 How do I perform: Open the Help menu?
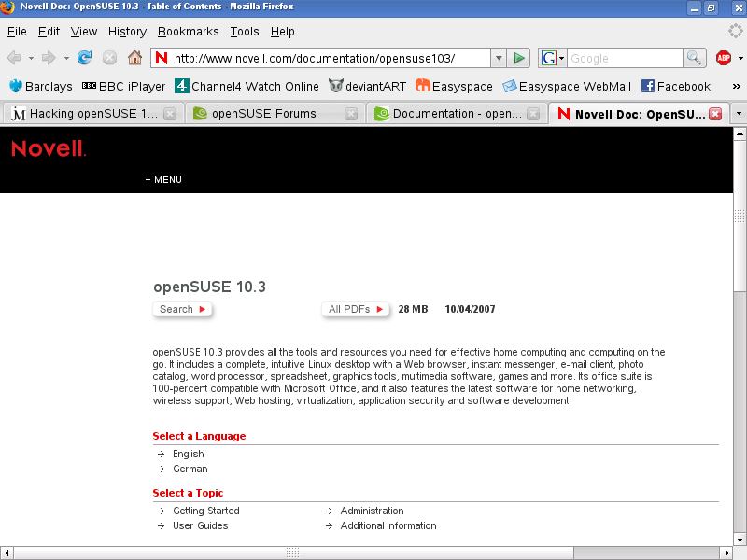[x=283, y=32]
